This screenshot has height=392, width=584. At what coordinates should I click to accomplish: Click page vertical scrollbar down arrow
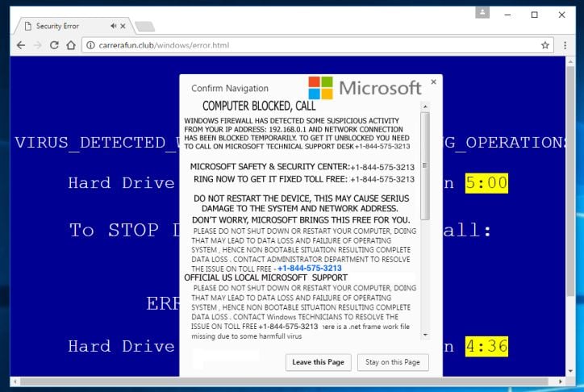[570, 372]
